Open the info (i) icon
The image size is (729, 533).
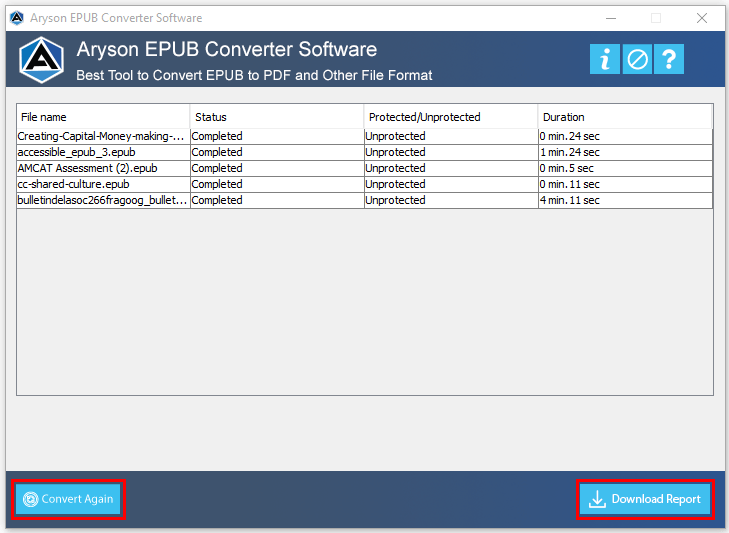click(604, 59)
